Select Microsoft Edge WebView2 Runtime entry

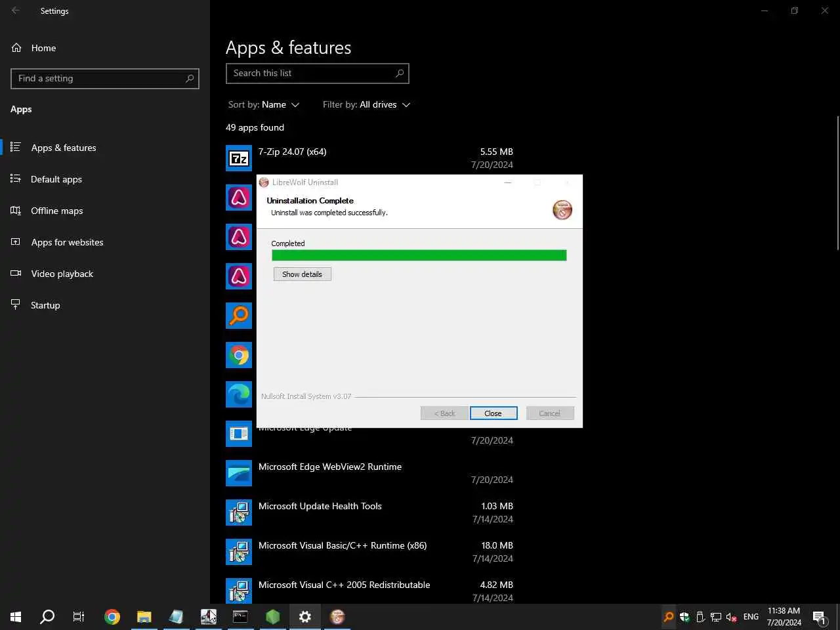pyautogui.click(x=371, y=473)
